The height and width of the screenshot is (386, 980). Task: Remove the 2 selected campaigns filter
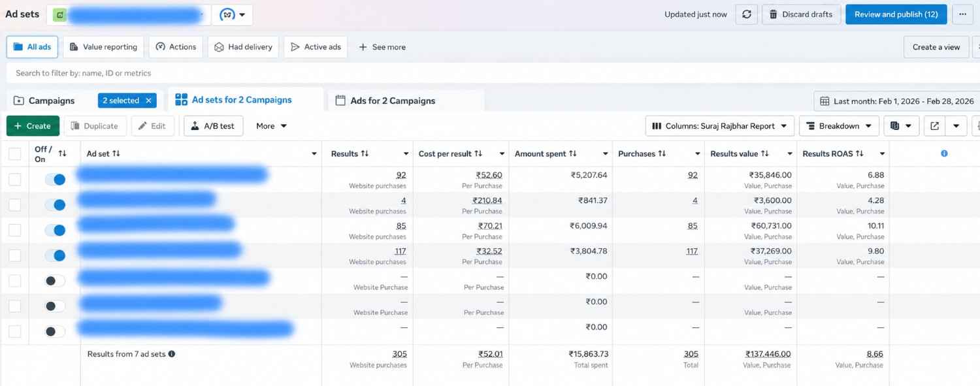(x=148, y=101)
